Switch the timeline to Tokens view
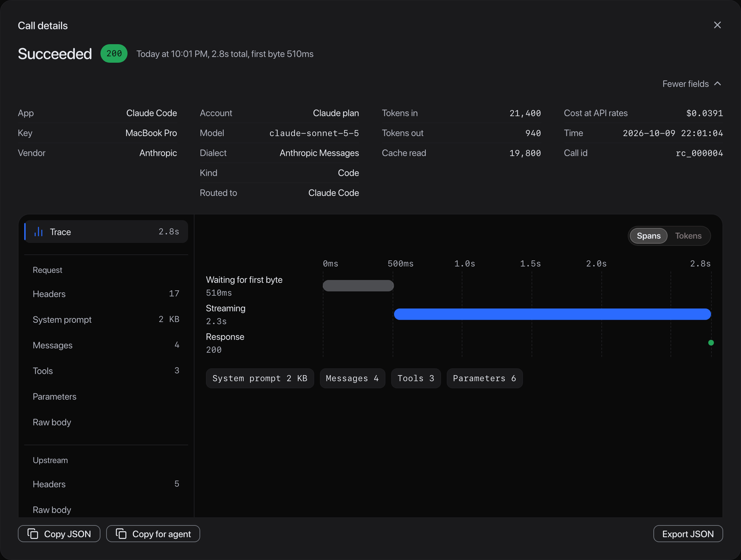The width and height of the screenshot is (741, 560). (x=688, y=236)
